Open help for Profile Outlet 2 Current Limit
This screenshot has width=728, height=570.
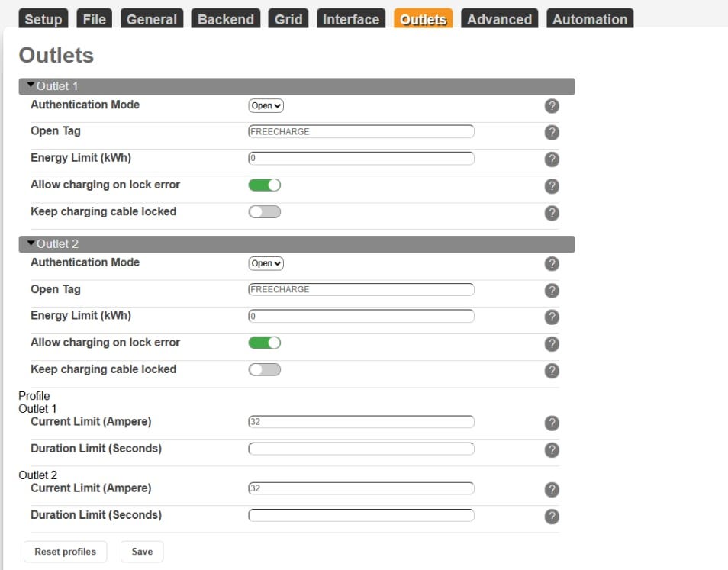click(x=552, y=490)
